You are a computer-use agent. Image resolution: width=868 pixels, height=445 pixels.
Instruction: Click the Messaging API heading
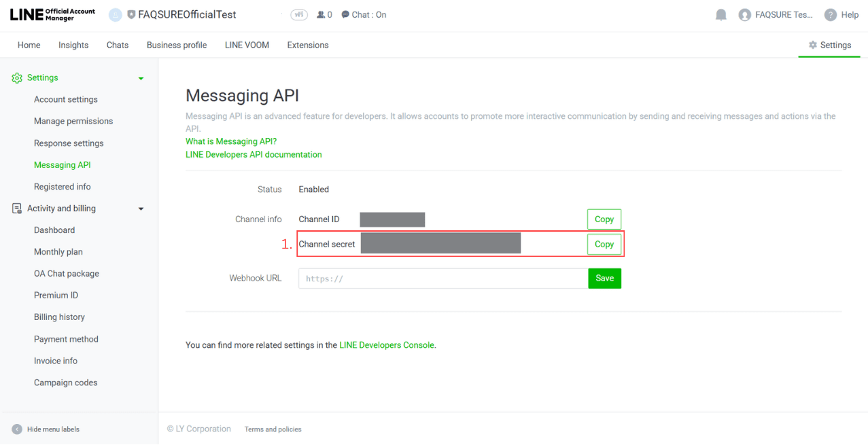(243, 96)
